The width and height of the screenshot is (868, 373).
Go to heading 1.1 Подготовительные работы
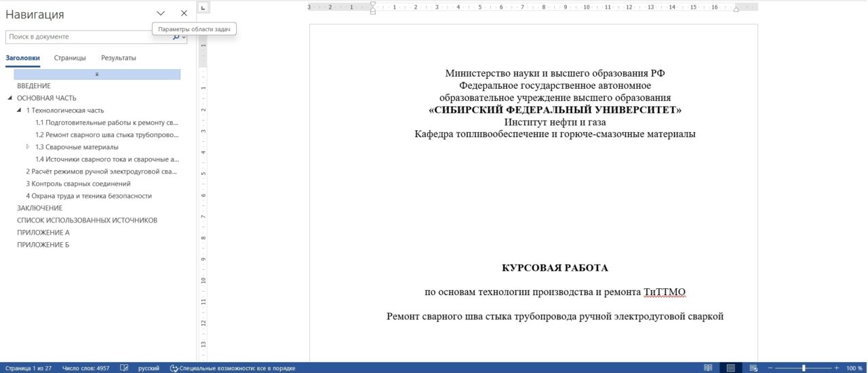[x=107, y=123]
